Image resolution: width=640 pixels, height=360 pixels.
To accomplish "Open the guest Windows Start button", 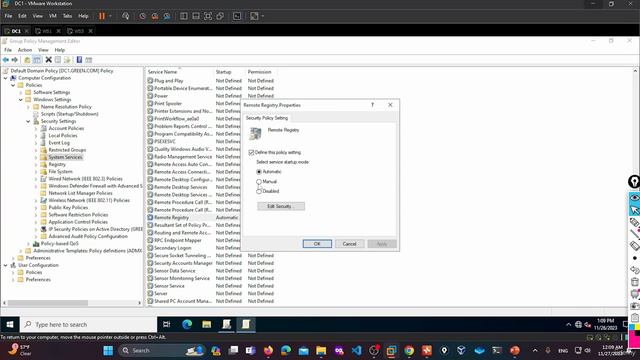I will (x=10, y=324).
